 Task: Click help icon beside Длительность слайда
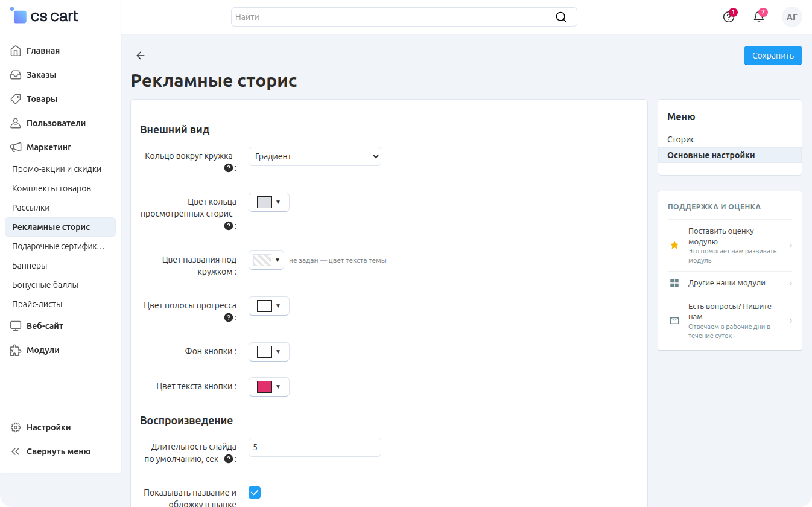click(229, 459)
